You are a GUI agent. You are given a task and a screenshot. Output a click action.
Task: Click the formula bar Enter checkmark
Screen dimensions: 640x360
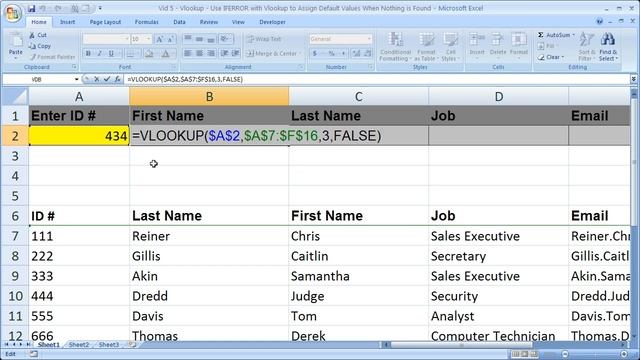[107, 79]
